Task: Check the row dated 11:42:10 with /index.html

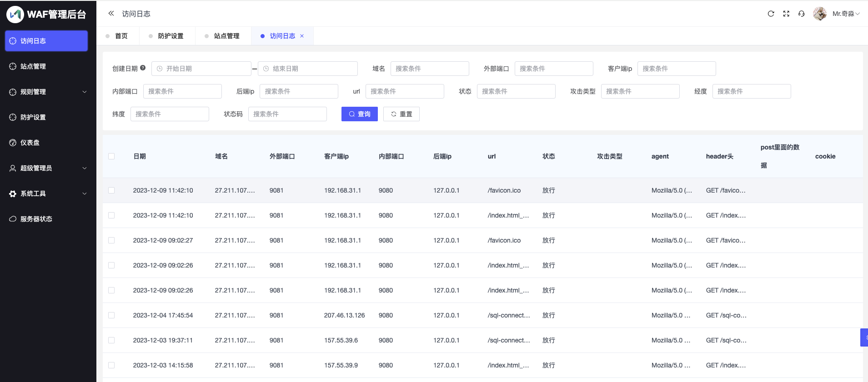Action: [x=111, y=215]
